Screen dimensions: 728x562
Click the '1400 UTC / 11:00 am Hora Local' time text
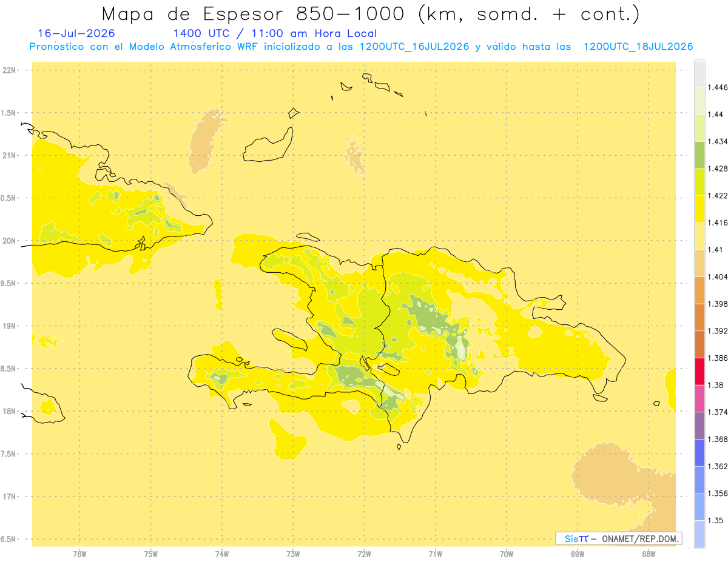274,34
